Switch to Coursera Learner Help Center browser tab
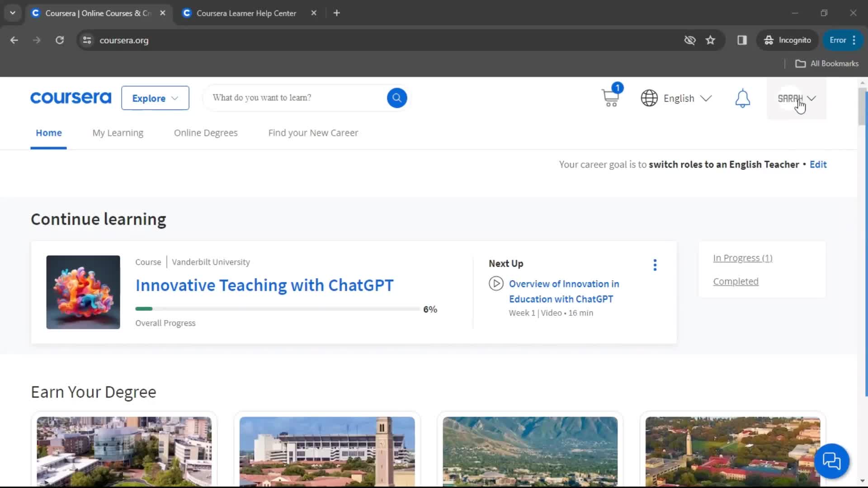 click(246, 13)
